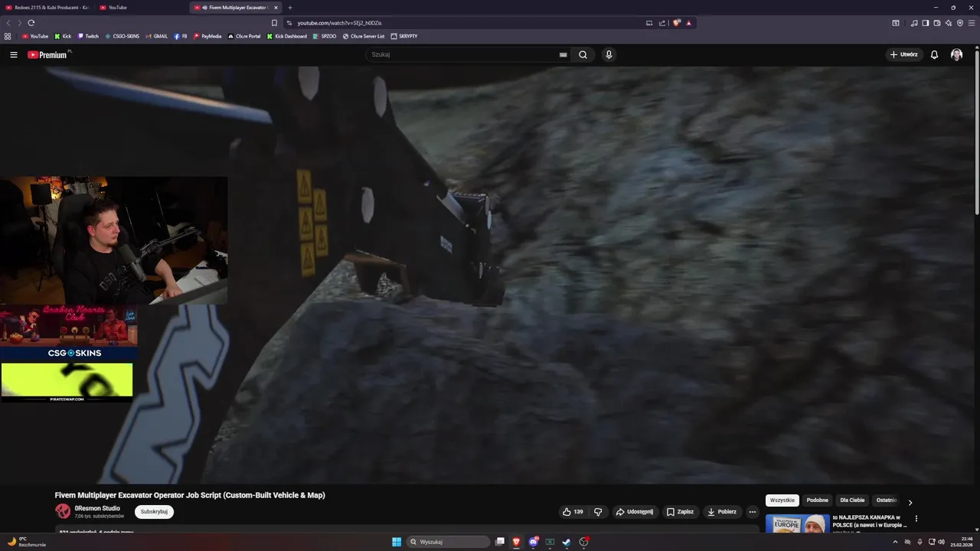
Task: Open the Kick bookmark
Action: (x=64, y=36)
